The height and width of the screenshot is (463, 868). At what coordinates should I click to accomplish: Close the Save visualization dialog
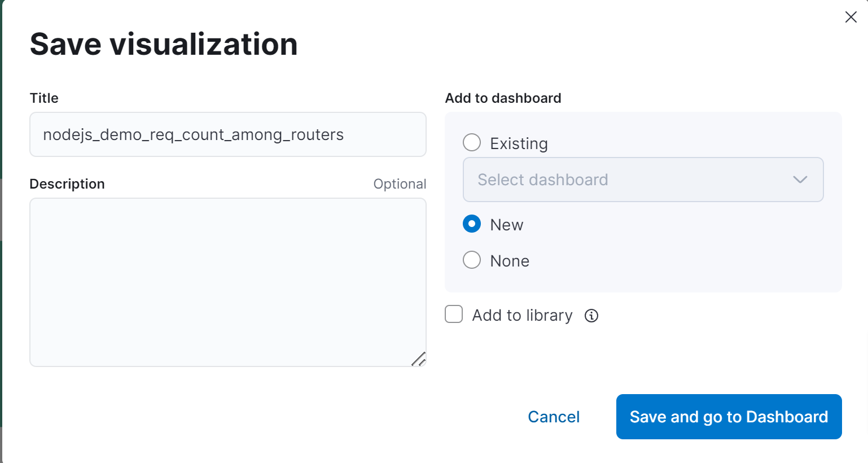(851, 17)
